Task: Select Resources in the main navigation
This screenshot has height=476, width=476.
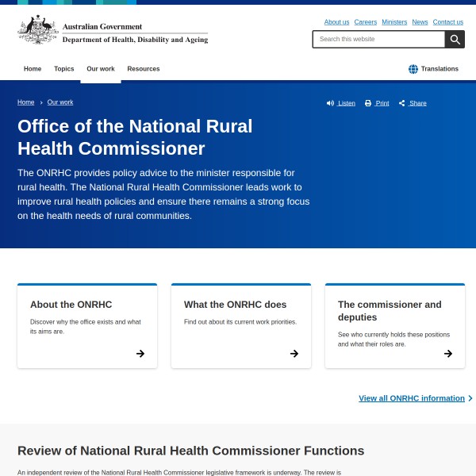Action: tap(144, 69)
